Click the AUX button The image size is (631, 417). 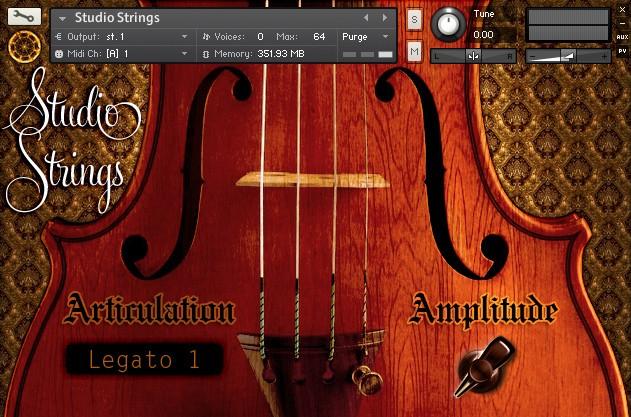tap(622, 37)
